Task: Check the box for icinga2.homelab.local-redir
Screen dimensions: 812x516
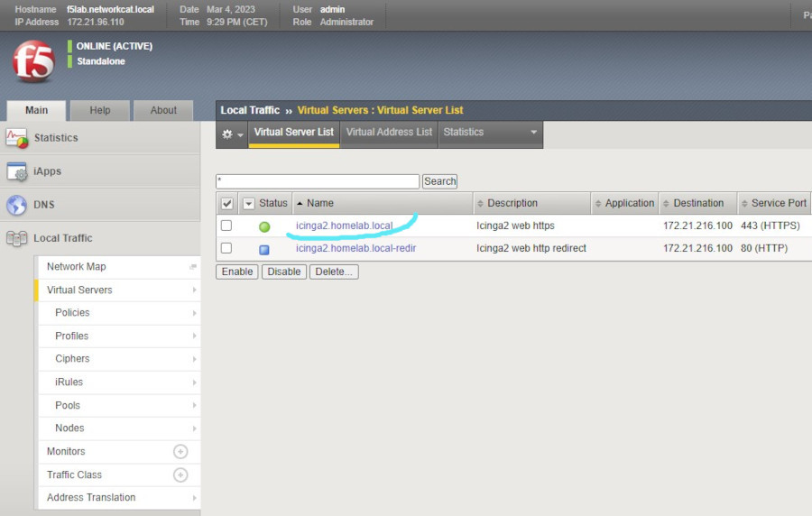Action: [226, 248]
